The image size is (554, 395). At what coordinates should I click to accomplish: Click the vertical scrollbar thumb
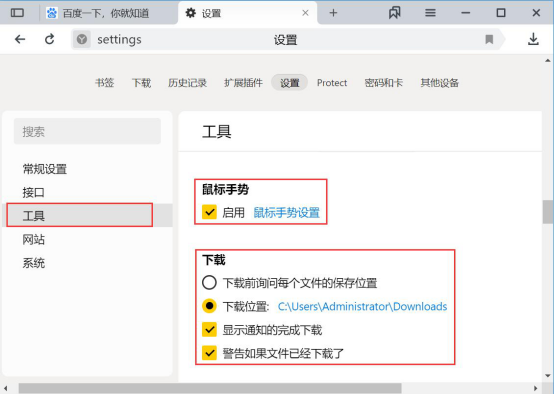point(548,212)
